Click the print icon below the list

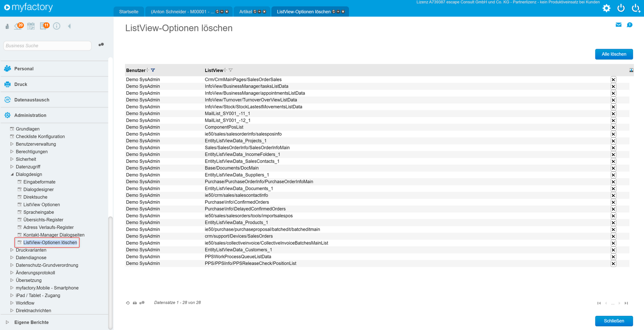(135, 303)
